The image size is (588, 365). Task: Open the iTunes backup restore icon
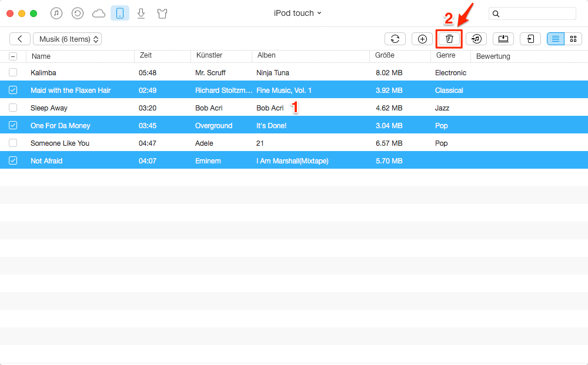point(77,14)
